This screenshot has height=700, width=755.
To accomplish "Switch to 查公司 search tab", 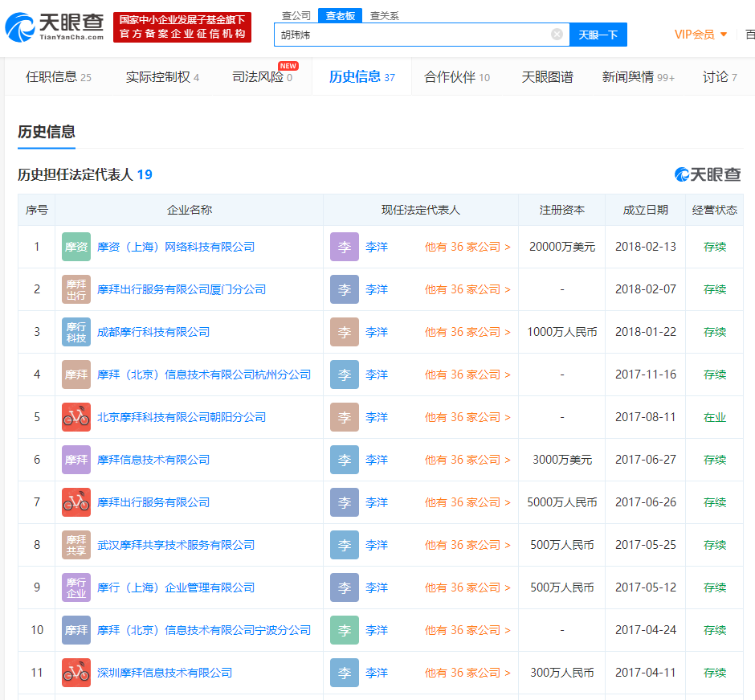I will pyautogui.click(x=296, y=15).
